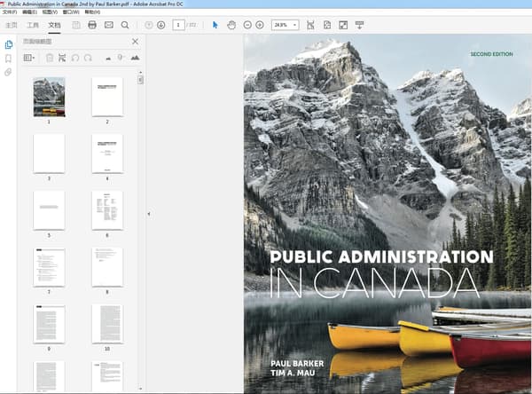Enlarge thumbnails with large mountain icon
This screenshot has width=532, height=394.
click(x=135, y=58)
